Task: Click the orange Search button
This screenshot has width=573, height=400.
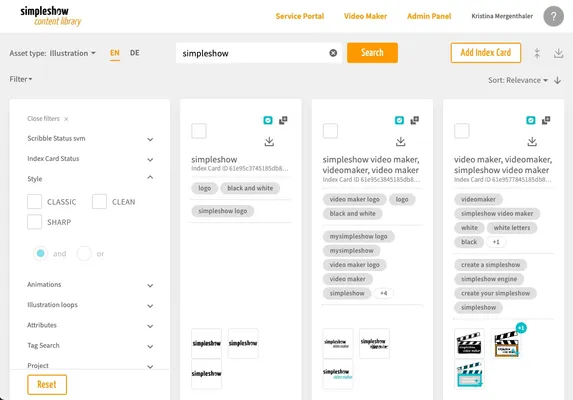Action: (372, 53)
